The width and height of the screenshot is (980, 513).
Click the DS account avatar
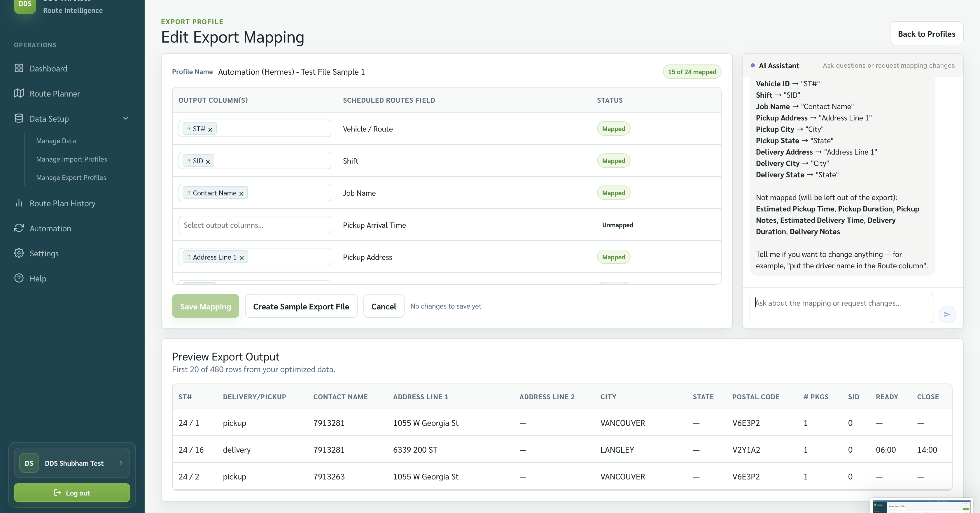coord(29,463)
